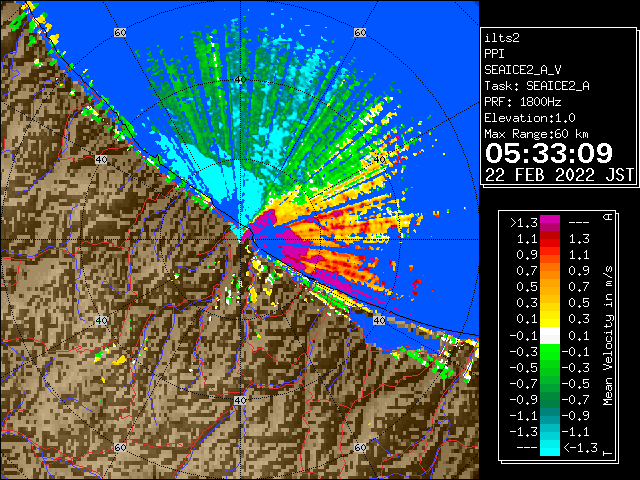Click the PRF: 1800Hz value

[522, 102]
